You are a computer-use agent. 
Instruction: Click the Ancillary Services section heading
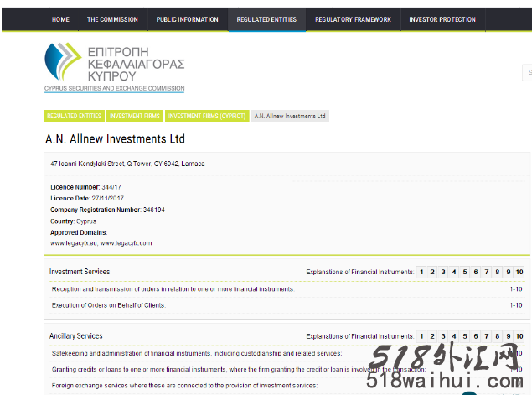[76, 336]
